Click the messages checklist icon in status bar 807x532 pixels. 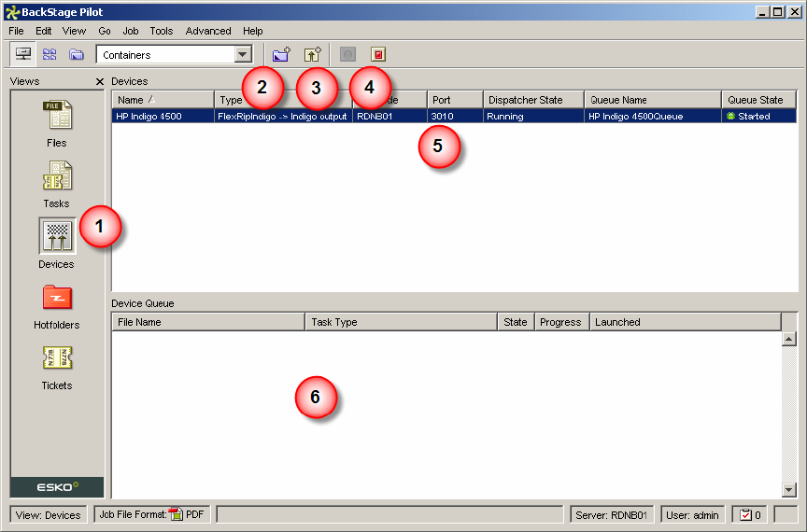745,514
